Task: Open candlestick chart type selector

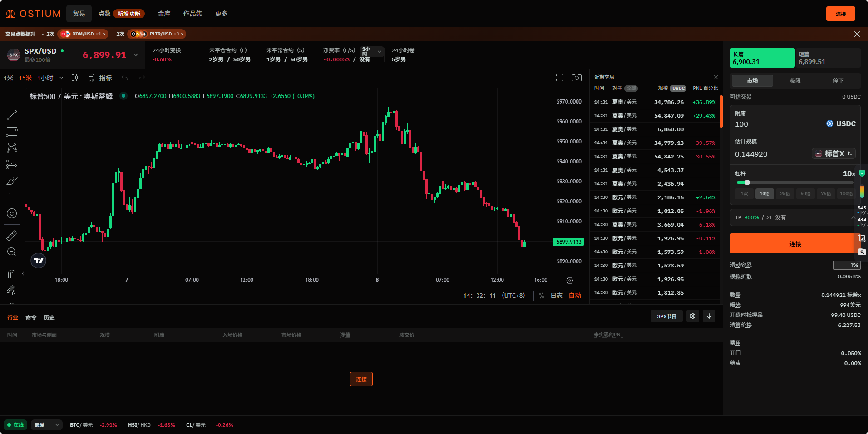Action: pos(75,78)
